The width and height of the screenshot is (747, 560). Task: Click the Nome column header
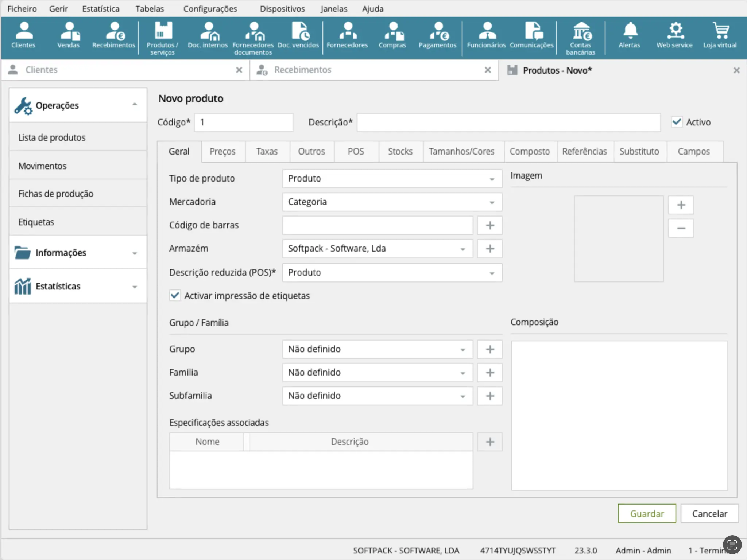click(x=207, y=442)
